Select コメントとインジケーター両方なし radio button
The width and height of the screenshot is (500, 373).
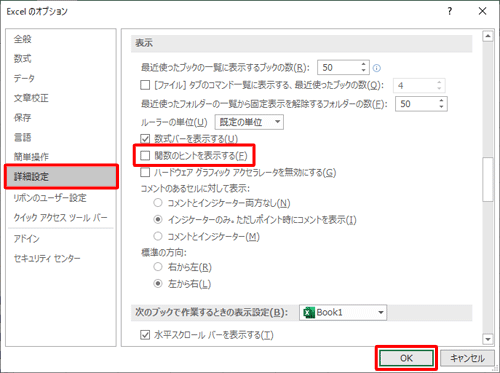point(158,203)
